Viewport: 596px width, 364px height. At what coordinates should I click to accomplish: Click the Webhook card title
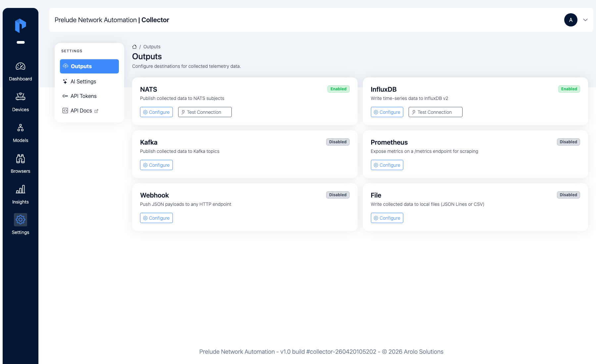click(x=154, y=195)
